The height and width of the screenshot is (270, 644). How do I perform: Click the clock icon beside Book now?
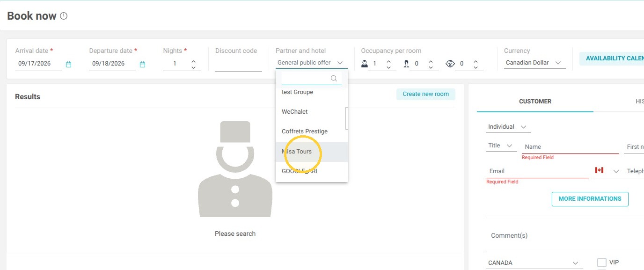(64, 16)
